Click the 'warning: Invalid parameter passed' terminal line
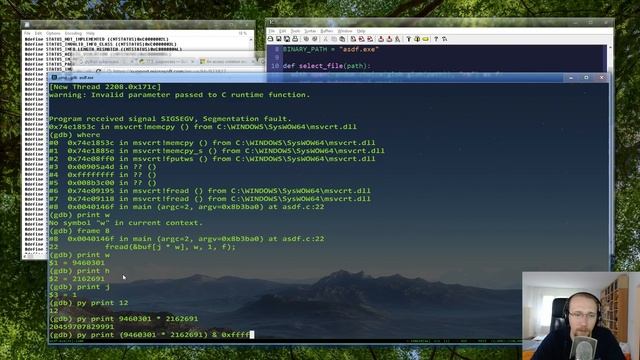The image size is (640, 360). (180, 95)
